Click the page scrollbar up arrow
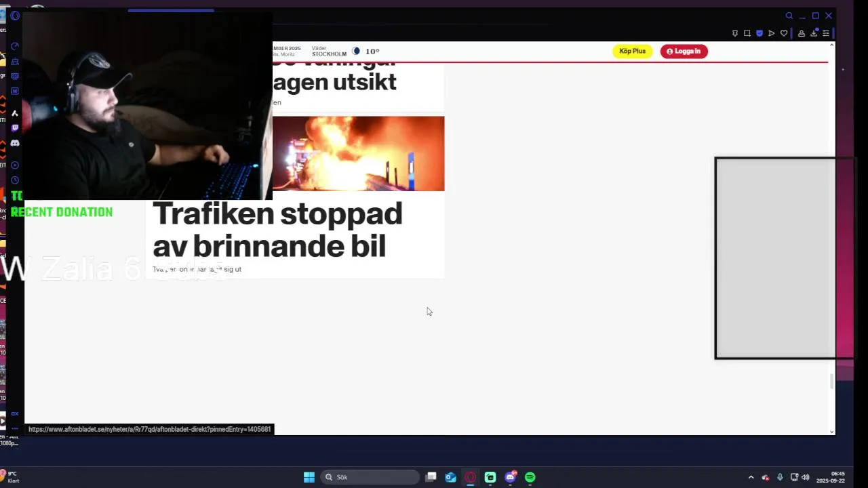The height and width of the screenshot is (488, 868). pyautogui.click(x=832, y=45)
